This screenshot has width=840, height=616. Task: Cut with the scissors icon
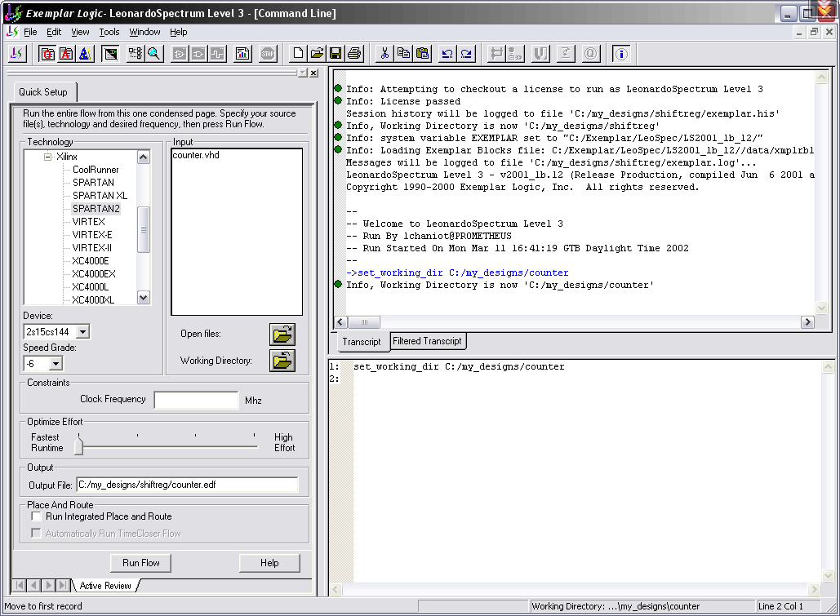click(x=384, y=54)
